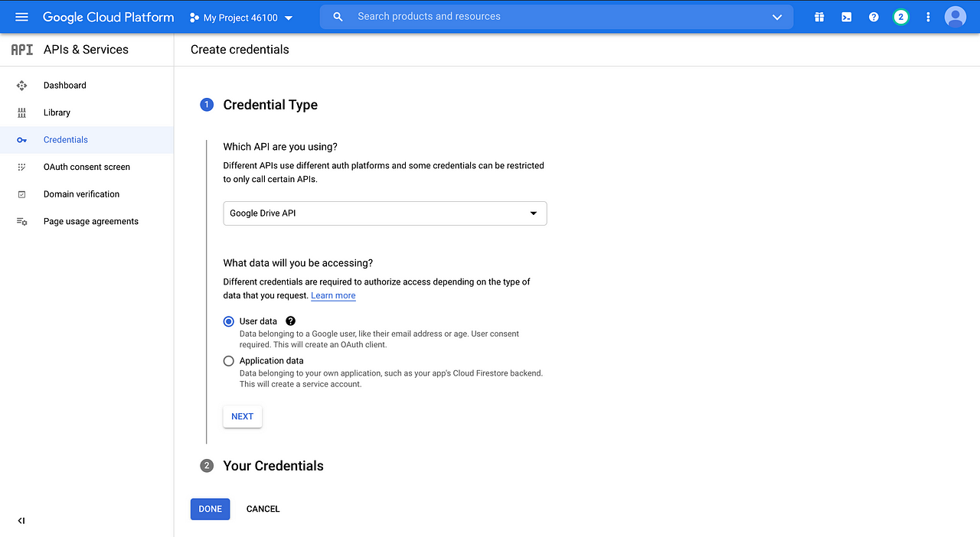Click the API logo icon in sidebar
Image resolution: width=980 pixels, height=537 pixels.
coord(22,50)
